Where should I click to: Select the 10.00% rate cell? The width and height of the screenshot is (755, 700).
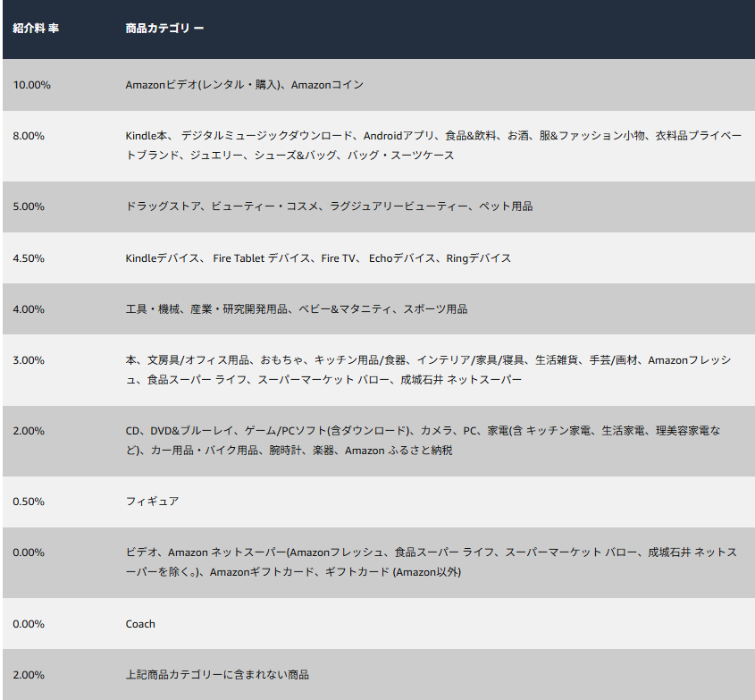click(28, 85)
